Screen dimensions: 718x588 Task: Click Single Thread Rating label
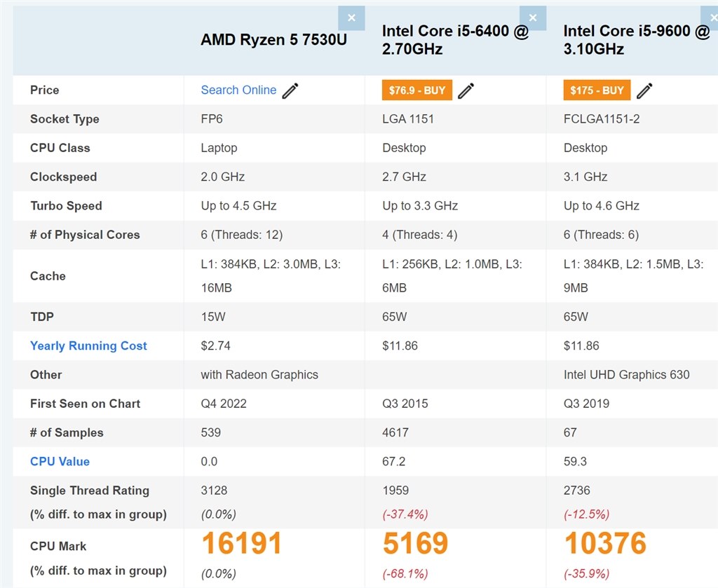click(90, 491)
